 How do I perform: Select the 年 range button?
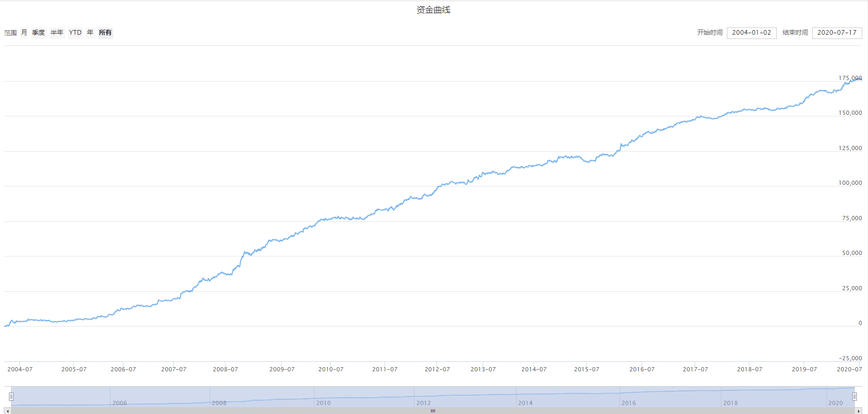90,33
